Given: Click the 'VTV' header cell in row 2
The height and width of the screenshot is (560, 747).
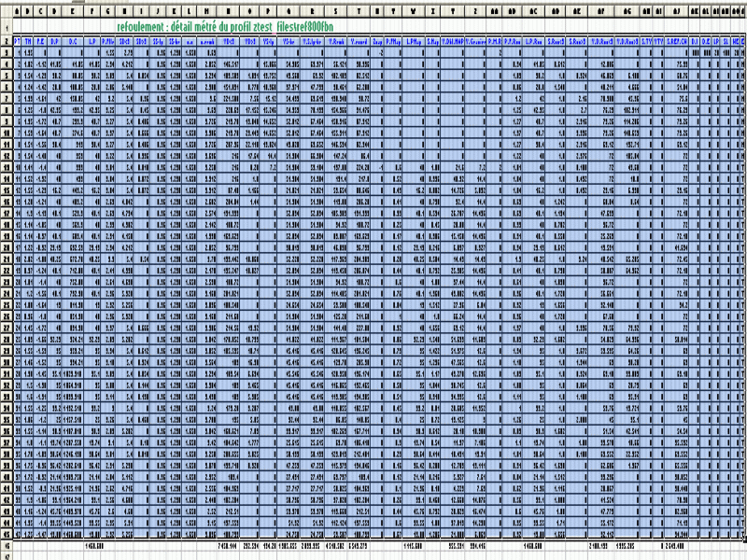Looking at the screenshot, I should coord(658,42).
